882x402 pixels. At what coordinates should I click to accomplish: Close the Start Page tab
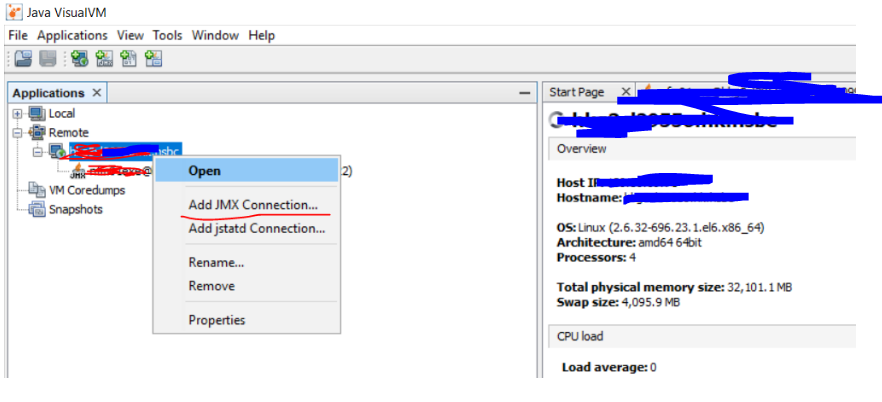point(625,92)
